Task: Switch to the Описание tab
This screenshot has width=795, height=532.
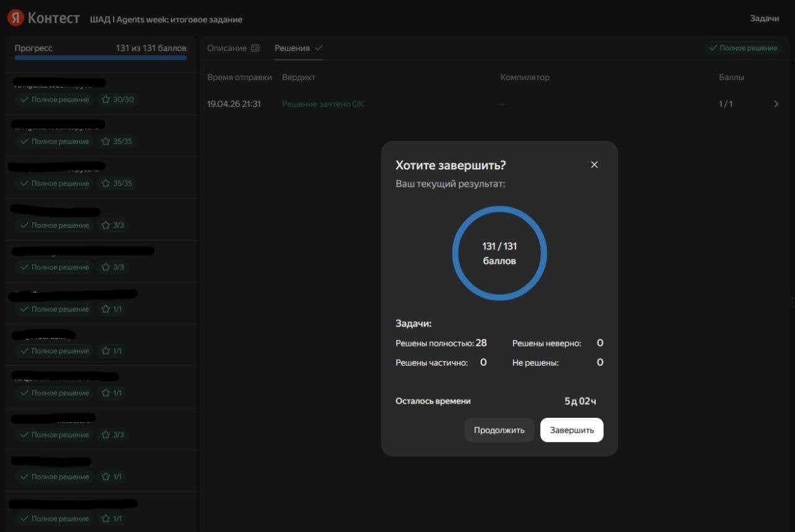Action: click(x=227, y=48)
